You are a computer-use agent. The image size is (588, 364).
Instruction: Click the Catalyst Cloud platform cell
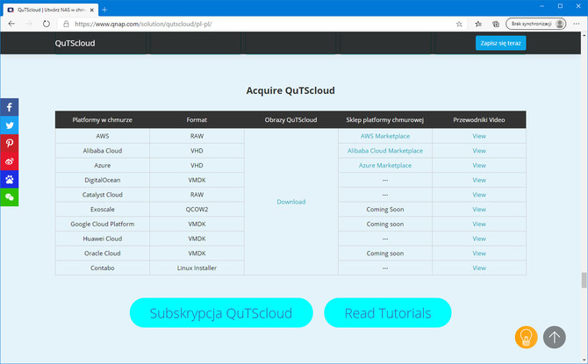(103, 195)
